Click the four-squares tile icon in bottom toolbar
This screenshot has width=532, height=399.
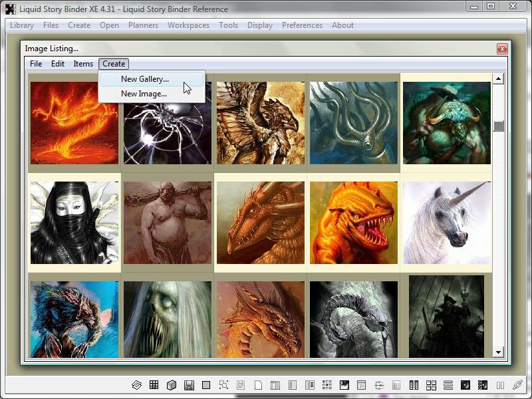(431, 385)
